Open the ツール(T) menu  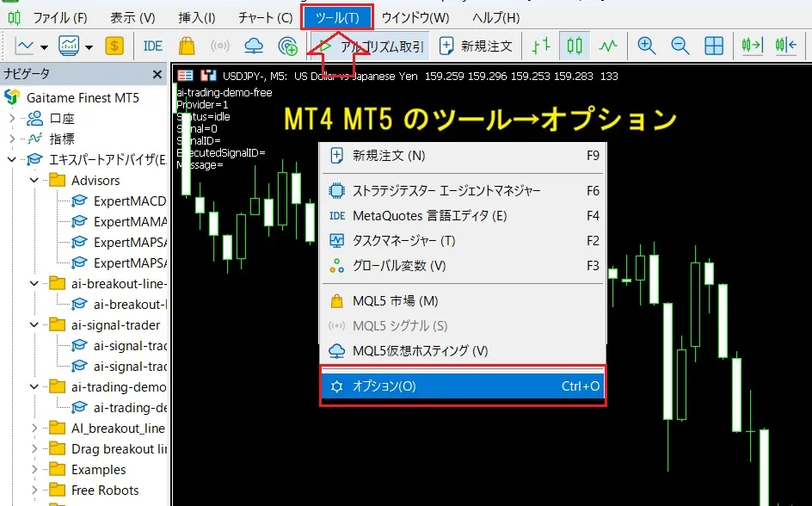(337, 17)
